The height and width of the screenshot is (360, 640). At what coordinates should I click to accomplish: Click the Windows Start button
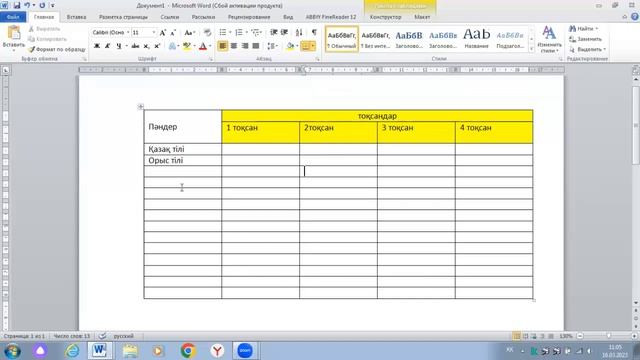click(12, 351)
